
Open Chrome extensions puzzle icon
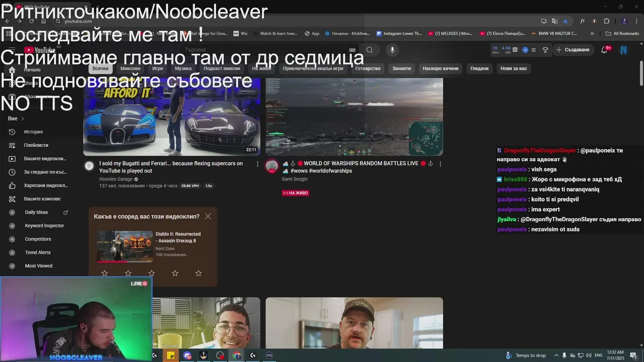click(606, 21)
